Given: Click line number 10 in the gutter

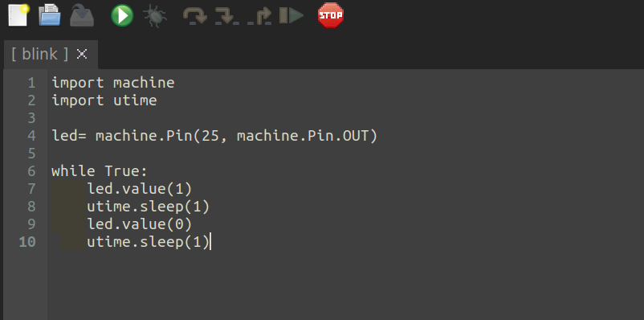Looking at the screenshot, I should point(27,242).
